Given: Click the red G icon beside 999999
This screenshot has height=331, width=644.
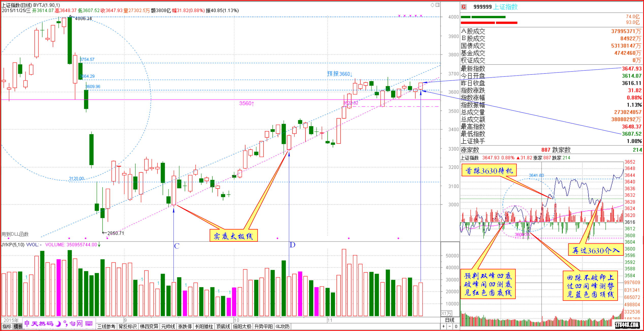Looking at the screenshot, I should click(464, 7).
